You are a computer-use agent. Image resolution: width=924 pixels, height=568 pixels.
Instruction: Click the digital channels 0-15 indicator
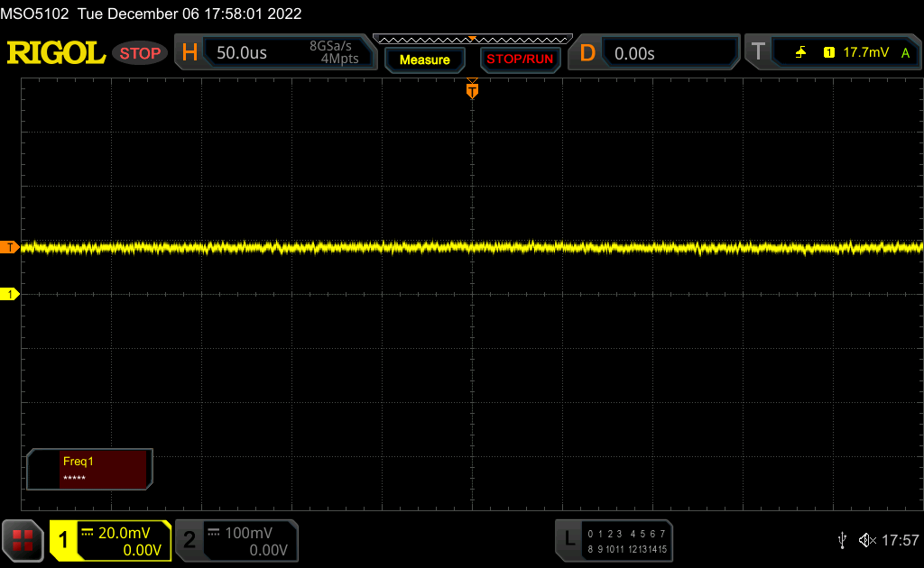(x=627, y=541)
